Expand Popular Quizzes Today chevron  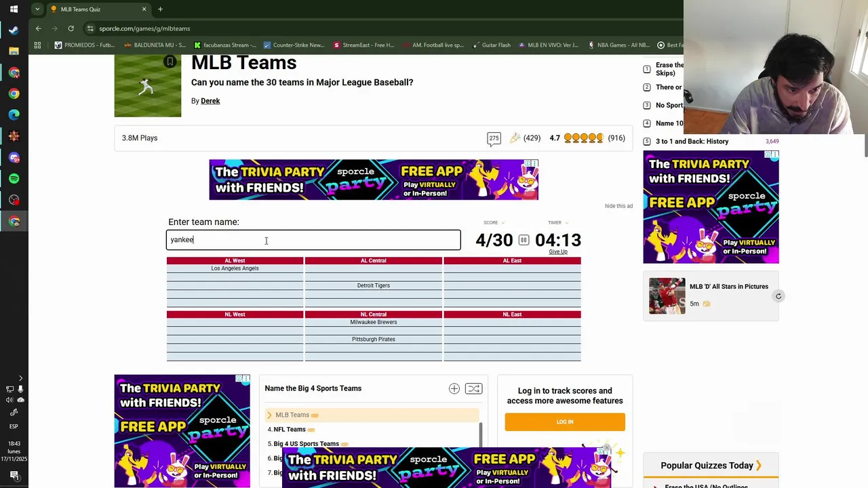point(759,466)
